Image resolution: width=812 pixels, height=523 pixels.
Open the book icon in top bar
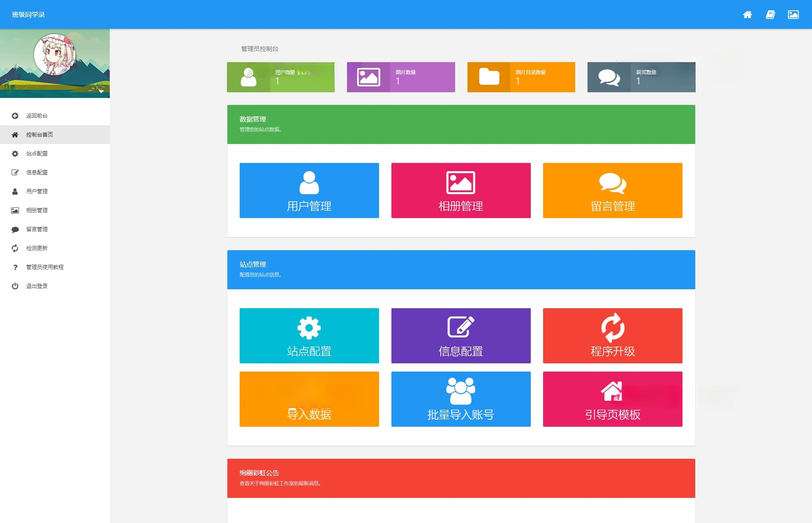(770, 15)
